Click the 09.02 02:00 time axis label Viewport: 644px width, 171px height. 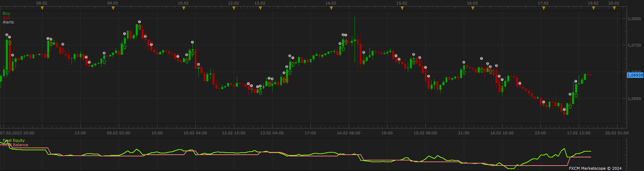coord(119,133)
